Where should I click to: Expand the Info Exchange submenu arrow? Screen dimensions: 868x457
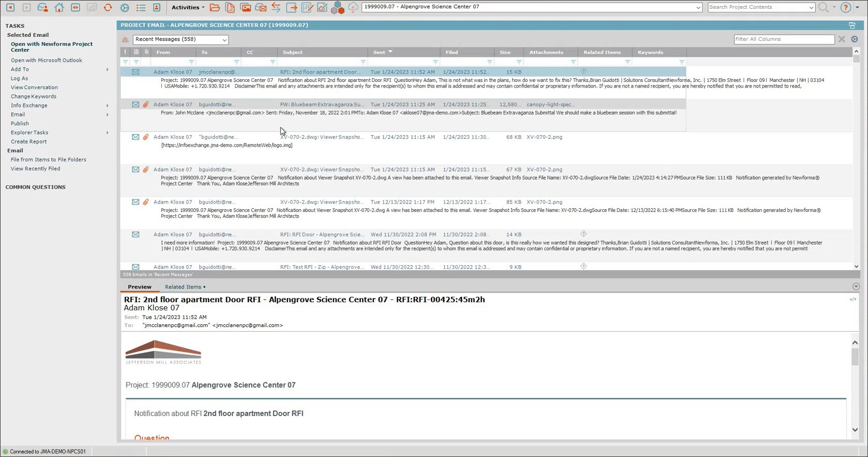click(107, 106)
